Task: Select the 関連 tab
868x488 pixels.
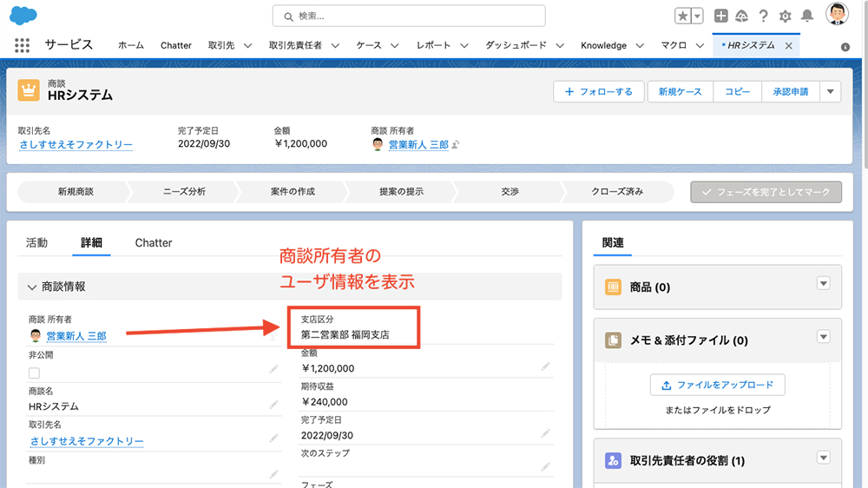Action: (x=613, y=242)
